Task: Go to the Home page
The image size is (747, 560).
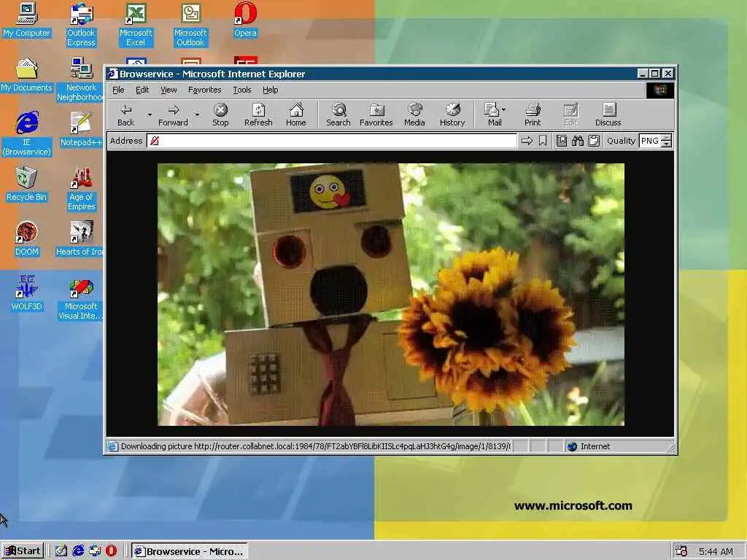Action: coord(296,114)
